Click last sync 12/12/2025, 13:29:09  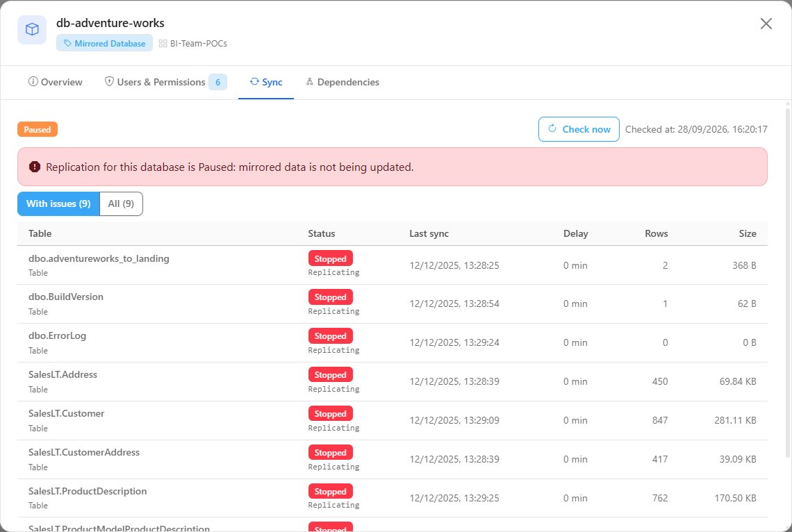(x=454, y=420)
